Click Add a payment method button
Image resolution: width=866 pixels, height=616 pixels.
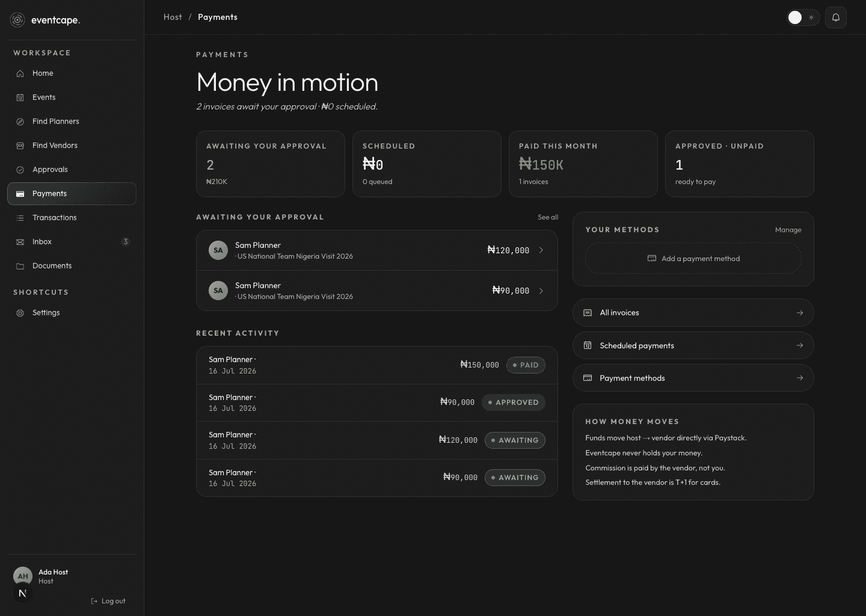[693, 258]
